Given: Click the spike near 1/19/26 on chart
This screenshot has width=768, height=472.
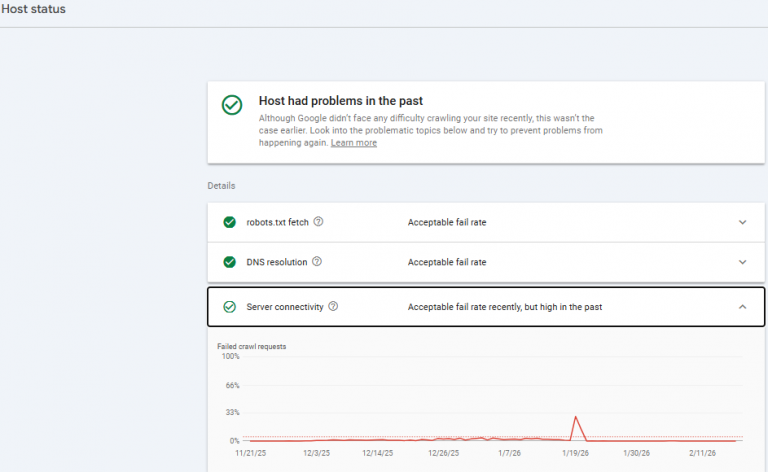Looking at the screenshot, I should (x=576, y=418).
